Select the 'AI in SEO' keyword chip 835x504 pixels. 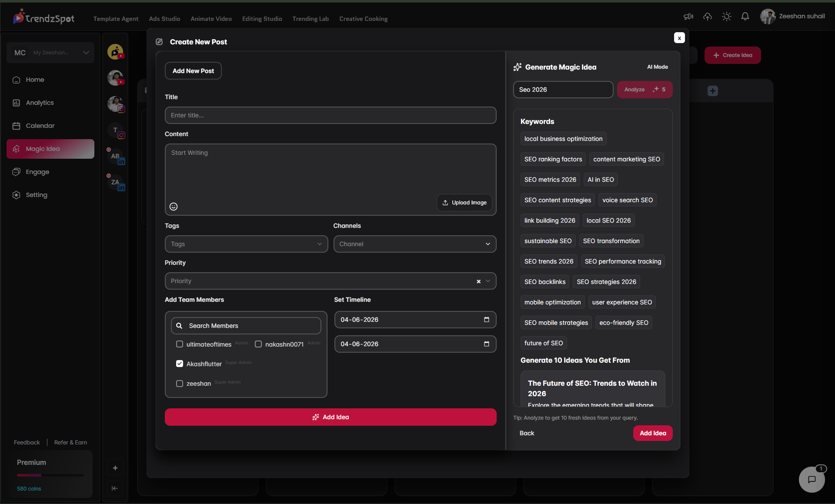[x=601, y=180]
